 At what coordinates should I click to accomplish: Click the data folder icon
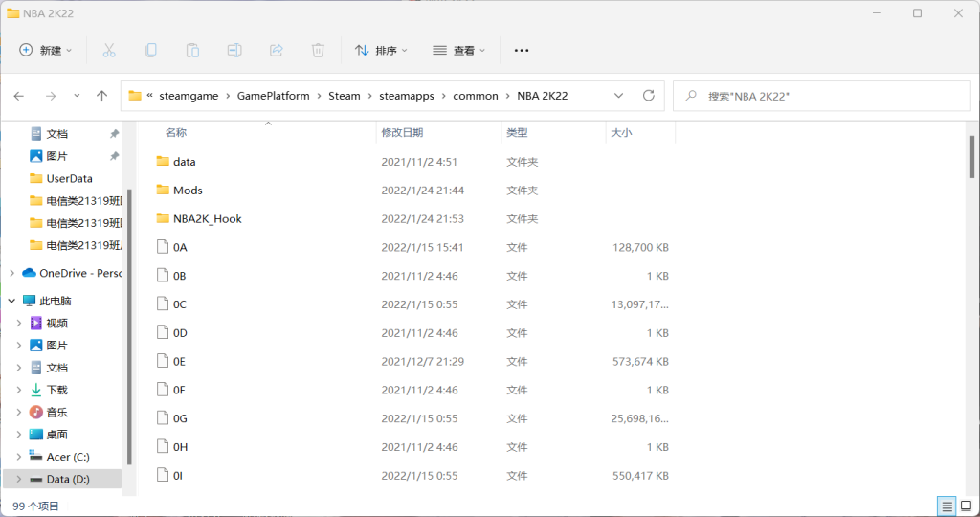(x=163, y=161)
